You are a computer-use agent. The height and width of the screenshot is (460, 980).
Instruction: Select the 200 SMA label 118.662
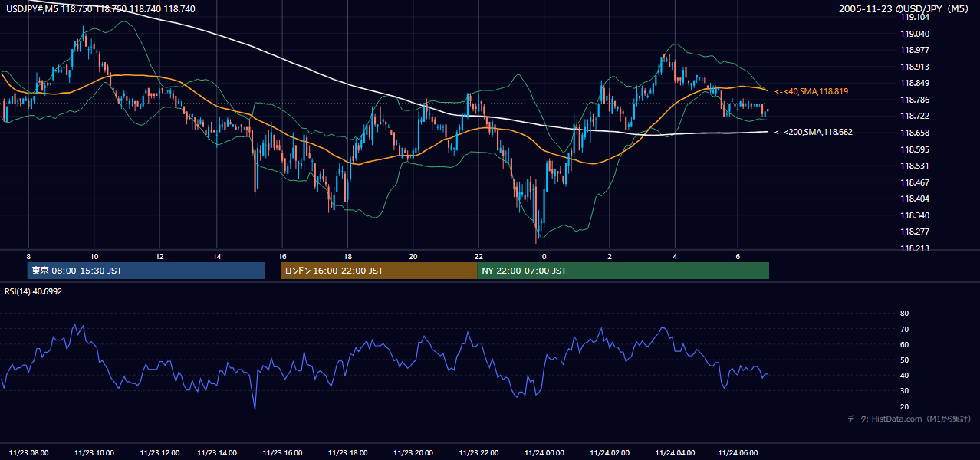click(813, 132)
